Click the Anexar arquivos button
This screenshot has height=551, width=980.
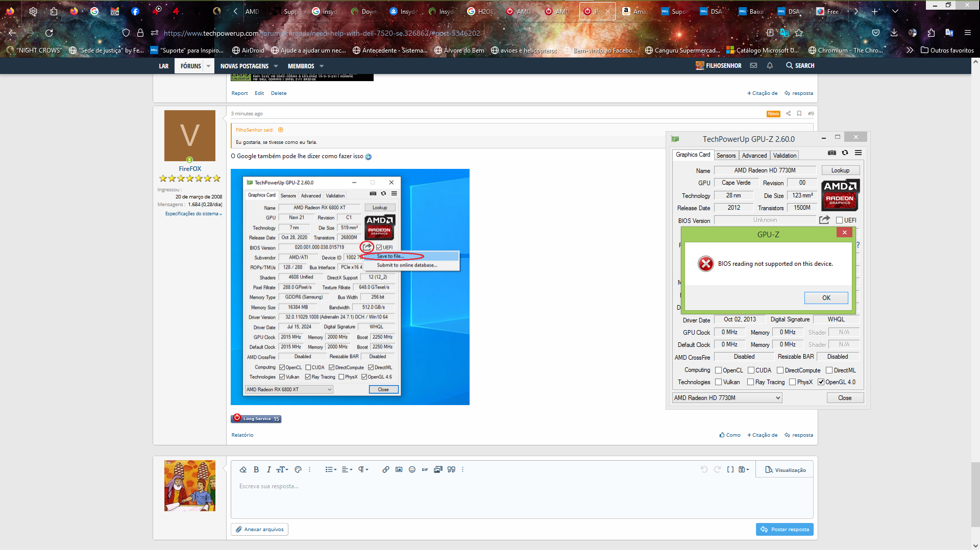[x=259, y=530]
